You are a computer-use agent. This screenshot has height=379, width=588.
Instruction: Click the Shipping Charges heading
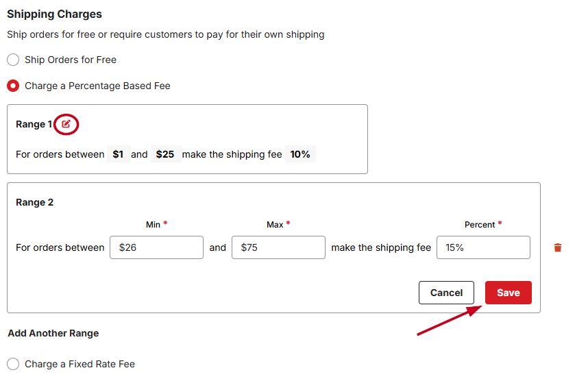[x=54, y=14]
